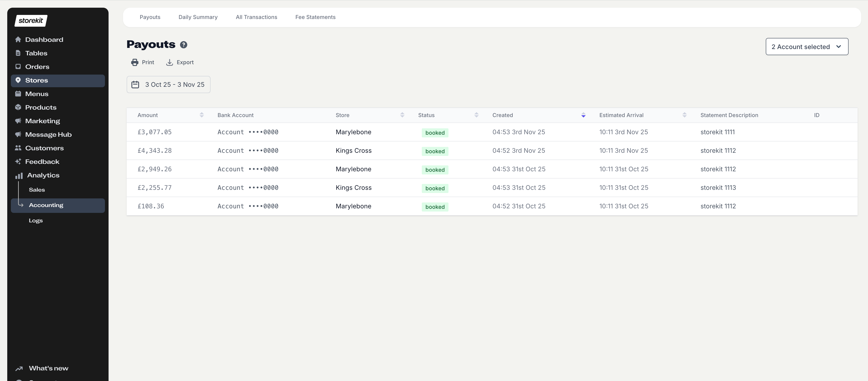
Task: Click the storekit logo
Action: pyautogui.click(x=31, y=21)
